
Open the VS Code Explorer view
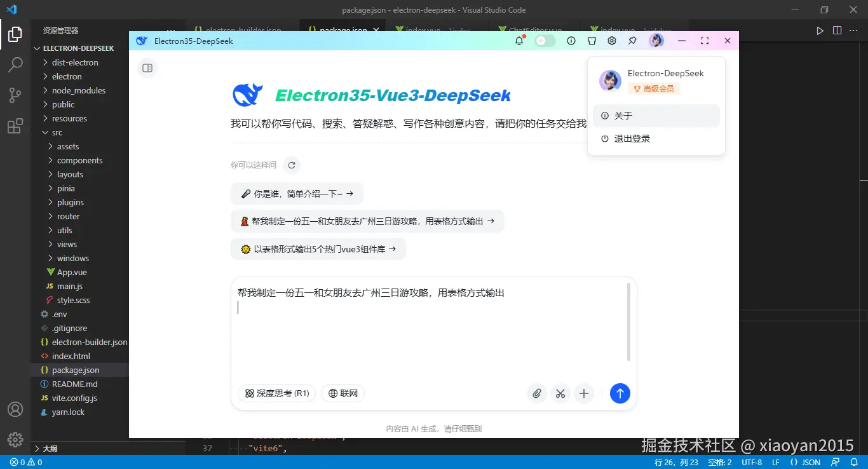(15, 35)
